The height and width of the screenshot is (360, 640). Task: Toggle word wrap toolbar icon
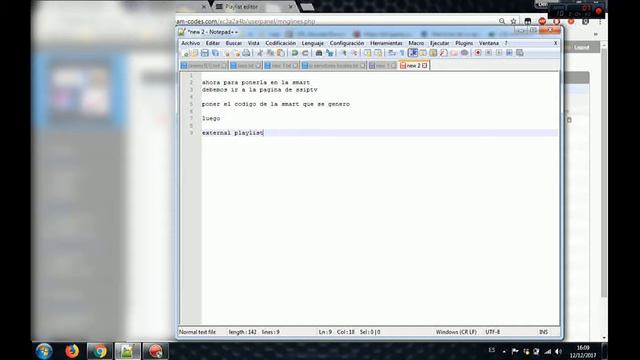click(392, 53)
